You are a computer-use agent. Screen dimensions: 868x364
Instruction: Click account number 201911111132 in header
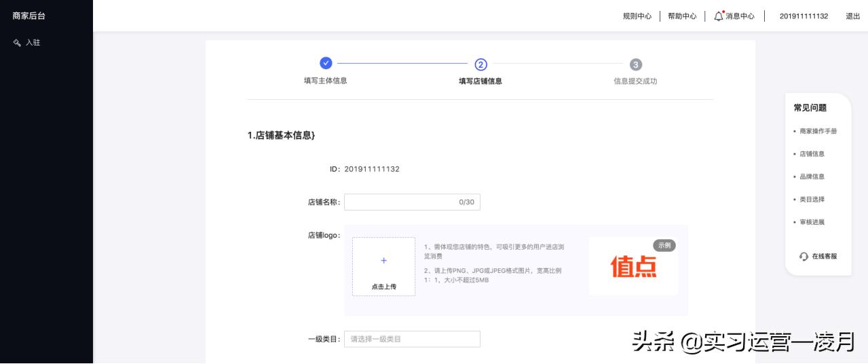(804, 16)
